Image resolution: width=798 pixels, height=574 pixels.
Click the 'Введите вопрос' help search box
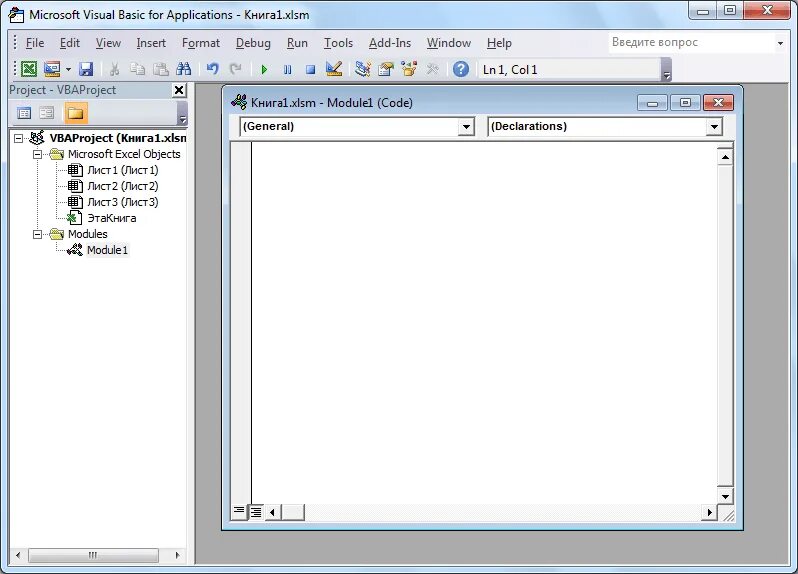691,43
